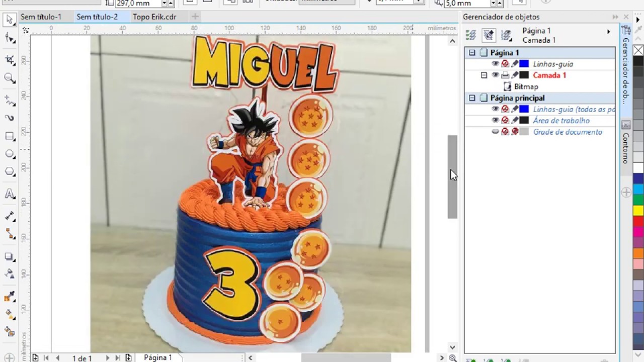Select the Zoom magnifier tool
This screenshot has width=644, height=362.
(10, 78)
